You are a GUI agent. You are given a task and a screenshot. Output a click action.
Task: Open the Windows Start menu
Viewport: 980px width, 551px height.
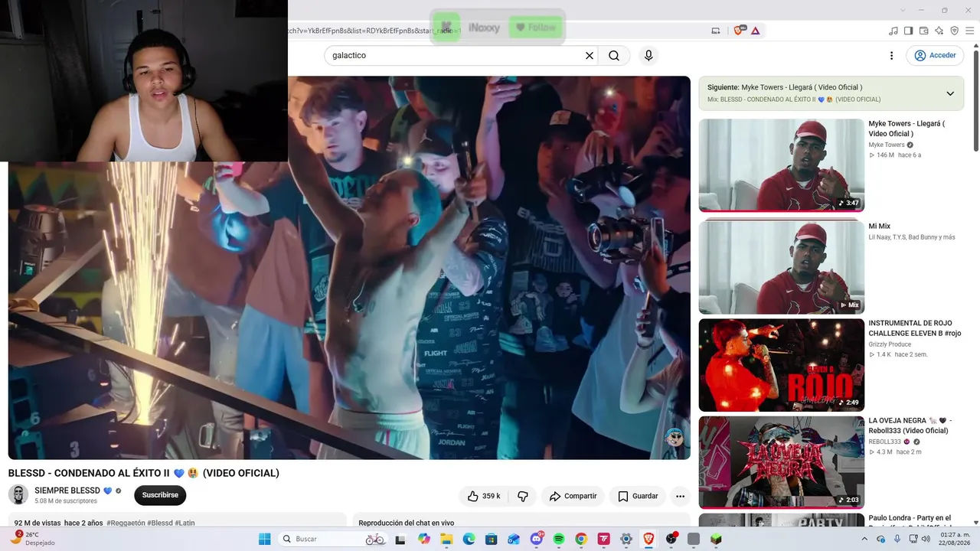click(x=264, y=539)
